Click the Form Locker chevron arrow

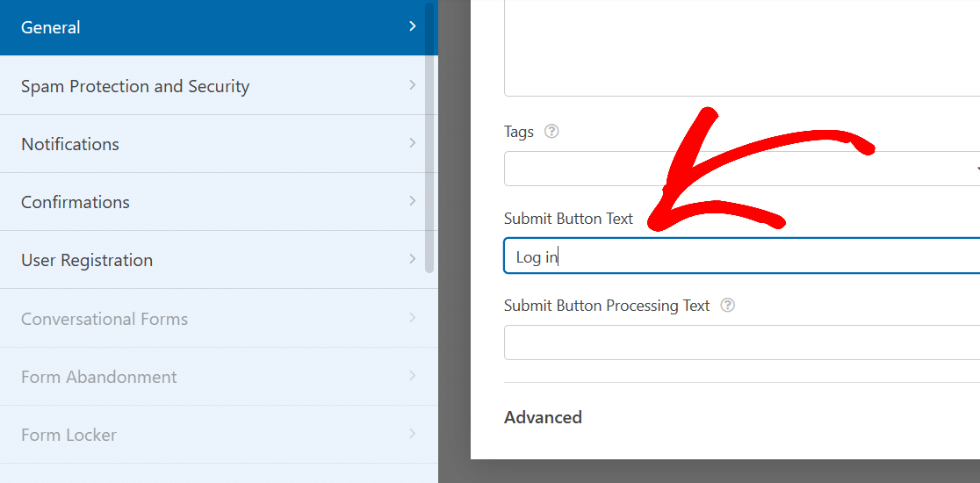coord(413,434)
